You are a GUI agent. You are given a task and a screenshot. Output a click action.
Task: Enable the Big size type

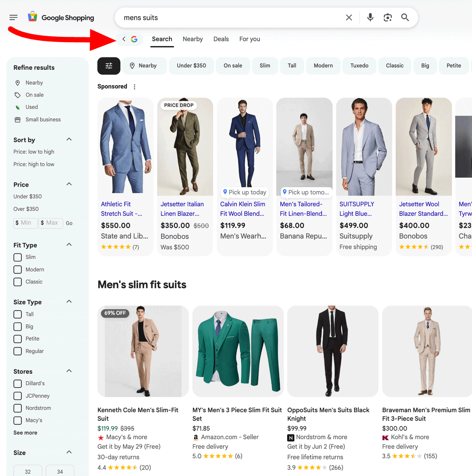pos(17,327)
